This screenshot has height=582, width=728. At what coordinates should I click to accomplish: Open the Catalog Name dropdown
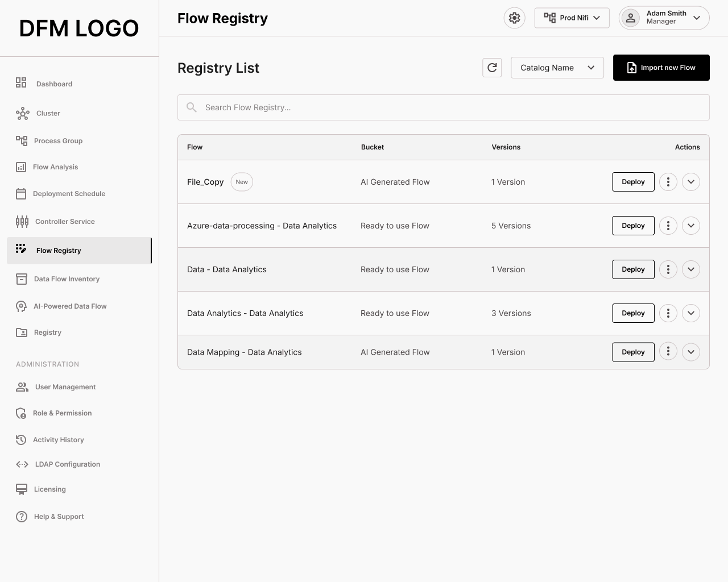pos(557,68)
